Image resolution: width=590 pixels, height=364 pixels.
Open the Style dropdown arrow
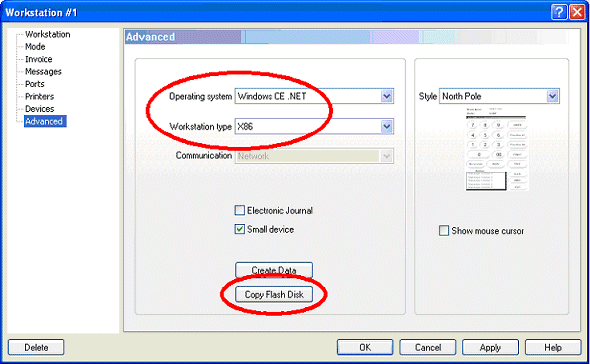(x=552, y=96)
